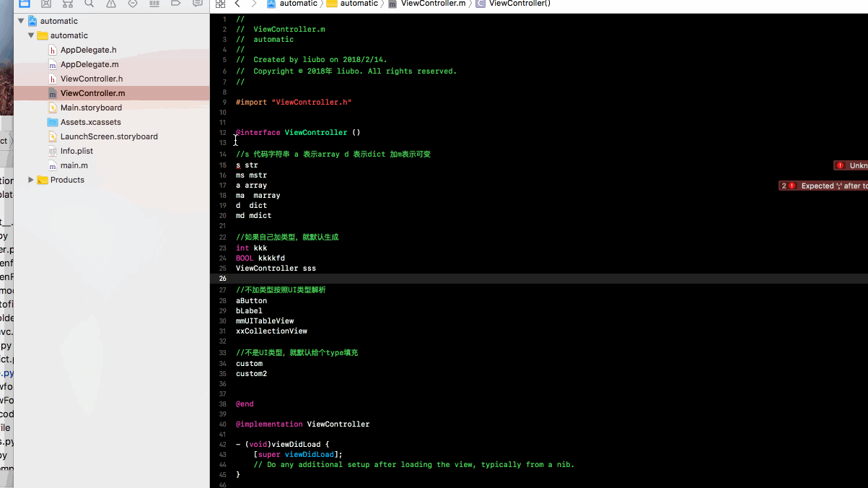Click the 'aButton' code line
This screenshot has width=868, height=488.
[251, 301]
